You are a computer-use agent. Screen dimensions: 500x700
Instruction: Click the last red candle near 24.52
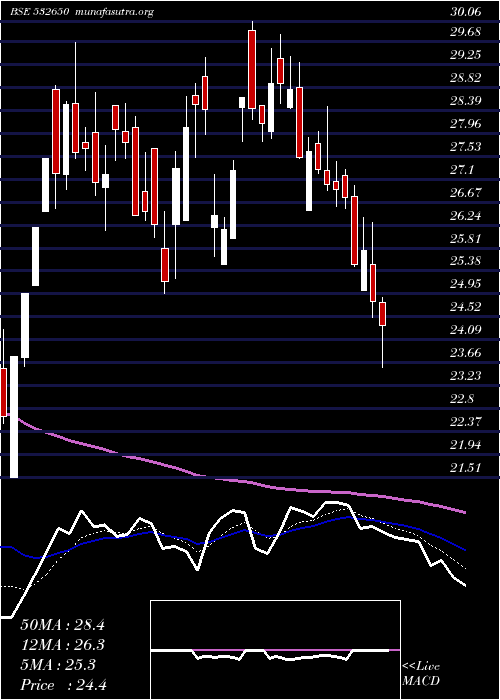point(382,314)
